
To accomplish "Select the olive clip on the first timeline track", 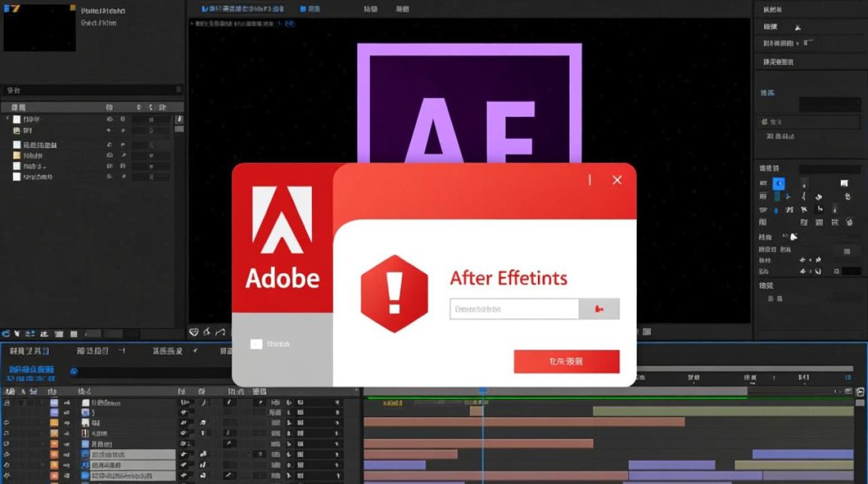I will click(723, 411).
